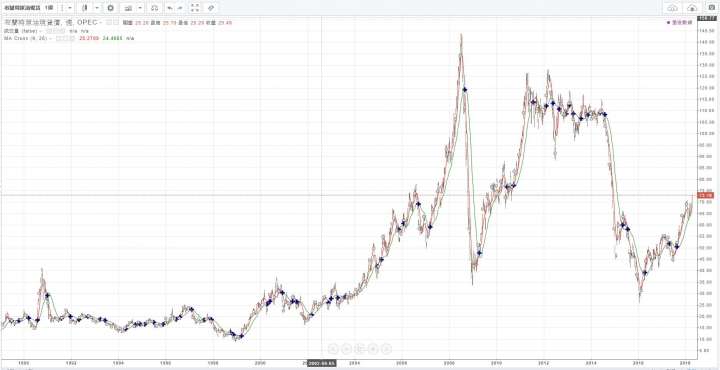Click the symbol search field
This screenshot has width=720, height=370.
22,8
